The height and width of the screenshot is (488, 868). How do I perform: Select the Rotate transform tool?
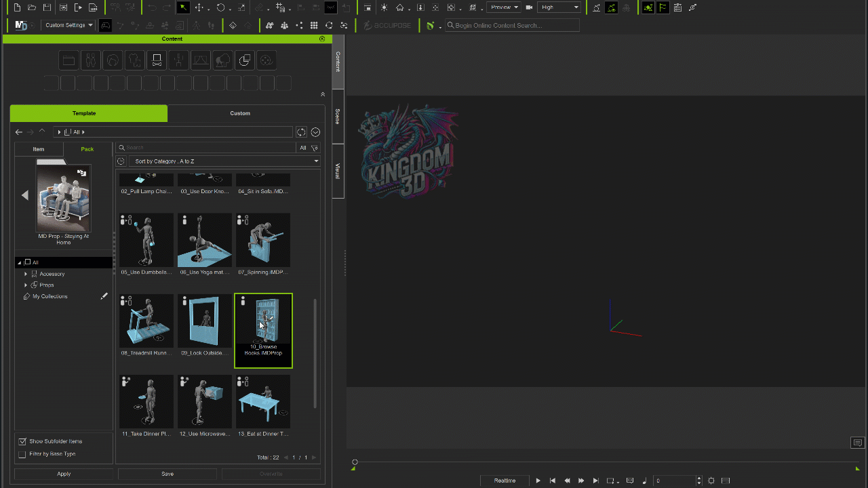221,7
